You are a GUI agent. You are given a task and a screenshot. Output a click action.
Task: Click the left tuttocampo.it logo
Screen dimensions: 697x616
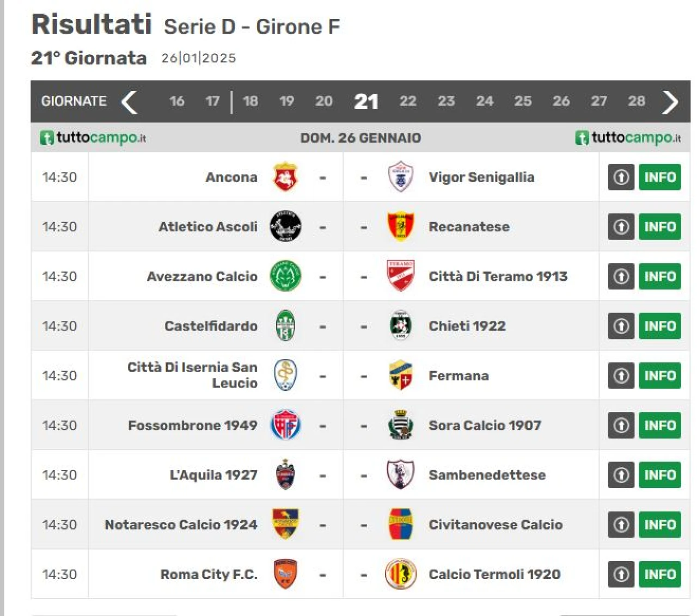click(93, 138)
